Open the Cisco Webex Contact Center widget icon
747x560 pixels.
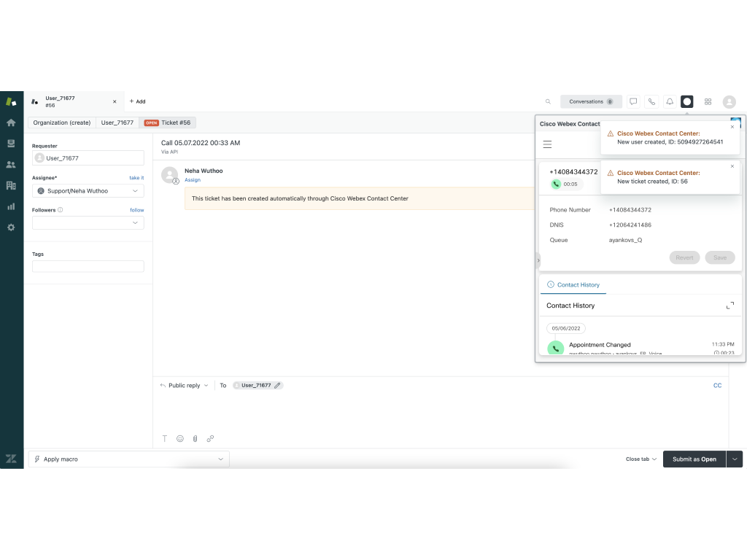pyautogui.click(x=686, y=101)
